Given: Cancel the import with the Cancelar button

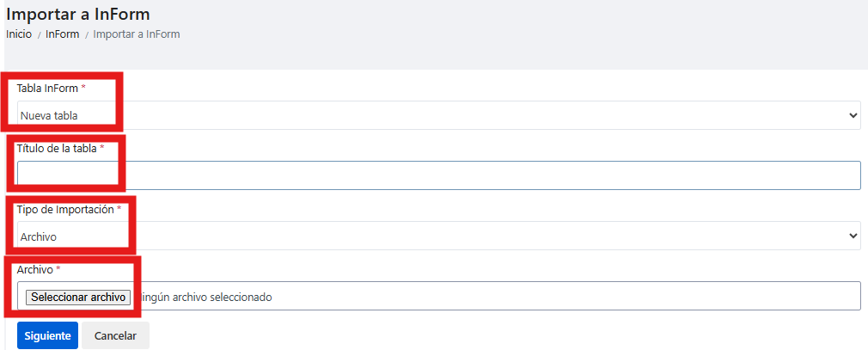Looking at the screenshot, I should (115, 335).
